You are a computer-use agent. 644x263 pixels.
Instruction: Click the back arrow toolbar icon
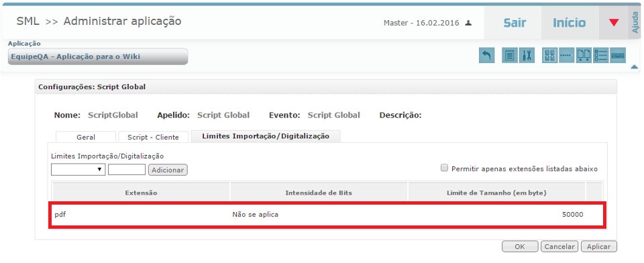click(x=487, y=56)
